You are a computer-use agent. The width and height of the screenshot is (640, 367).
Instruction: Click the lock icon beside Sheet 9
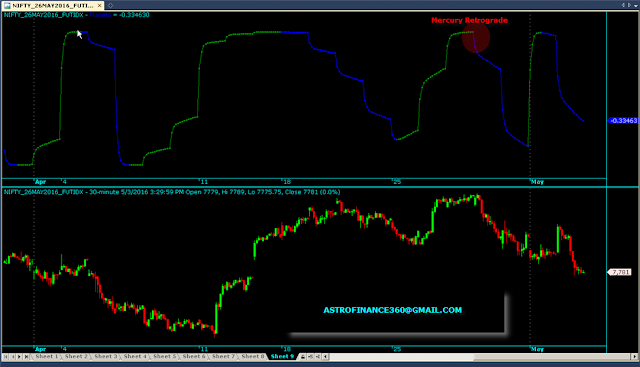303,357
